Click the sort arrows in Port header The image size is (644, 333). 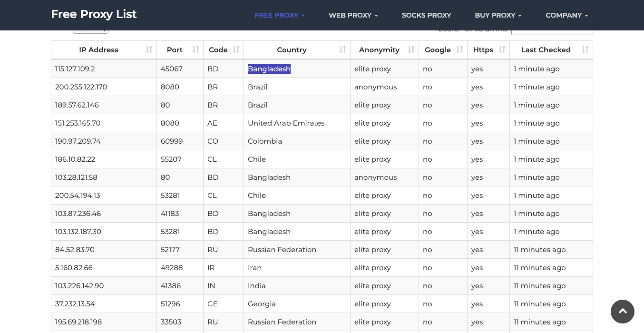point(195,49)
